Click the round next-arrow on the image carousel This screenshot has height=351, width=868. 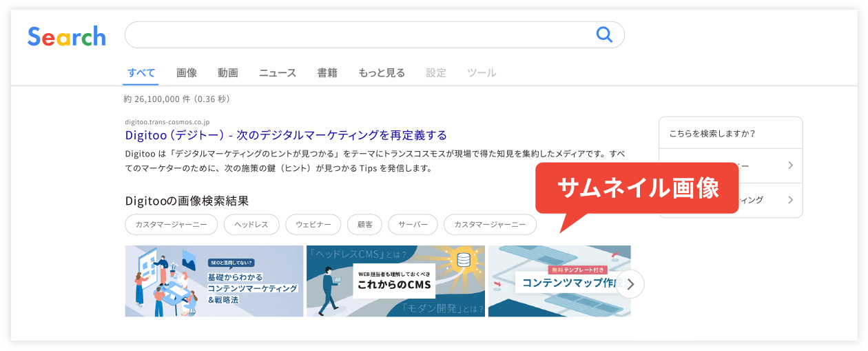[630, 283]
